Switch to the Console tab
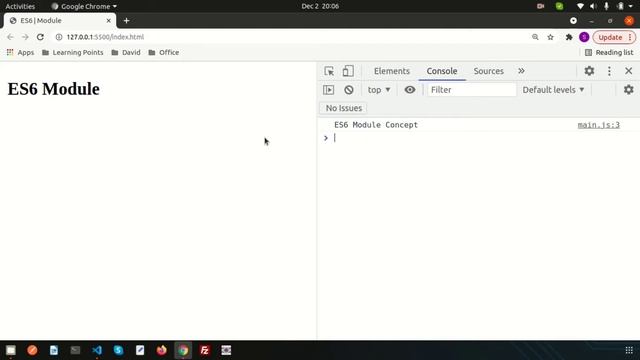The image size is (640, 360). tap(442, 71)
